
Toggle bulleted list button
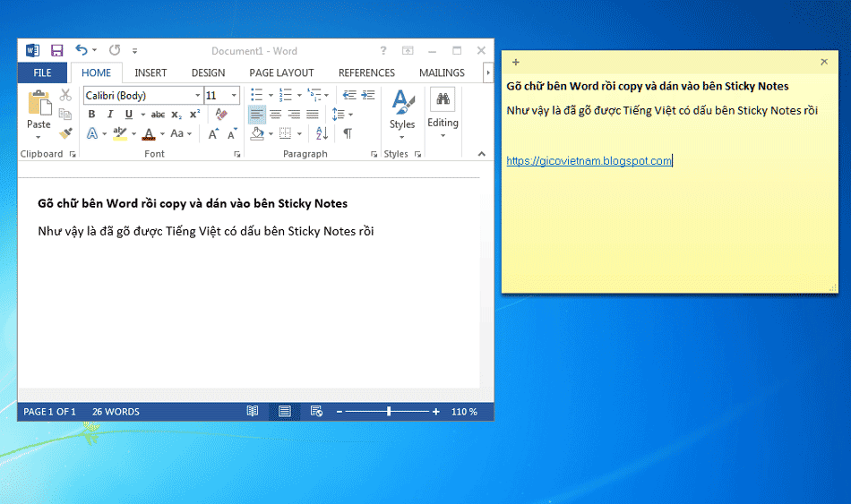[257, 96]
